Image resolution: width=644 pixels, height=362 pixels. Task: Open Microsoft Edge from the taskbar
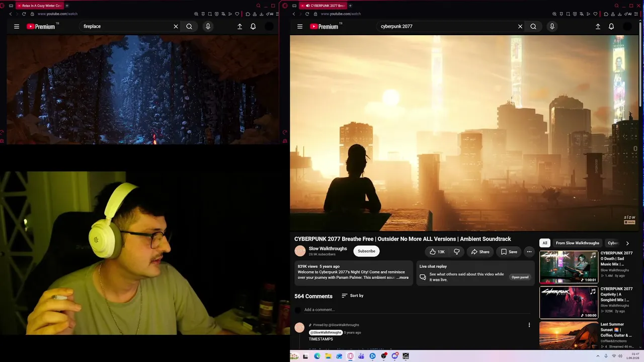[317, 356]
